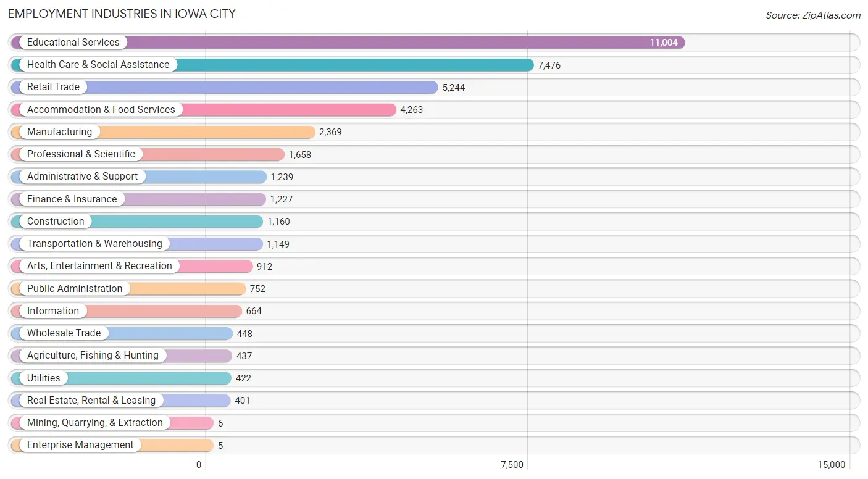The height and width of the screenshot is (479, 868).
Task: Click the Manufacturing label
Action: pos(59,131)
